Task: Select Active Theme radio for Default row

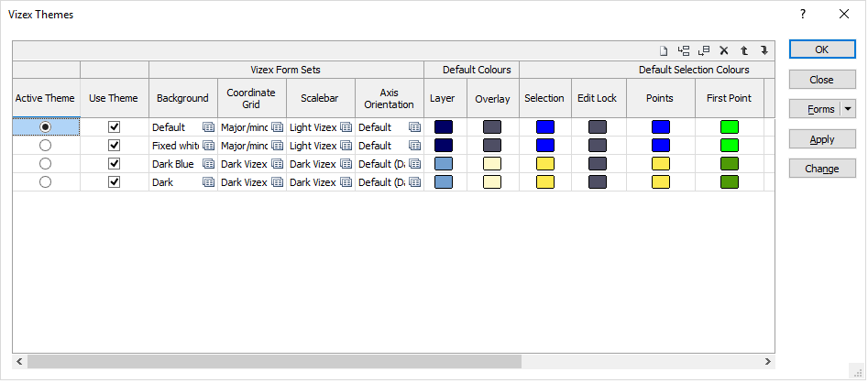Action: pyautogui.click(x=46, y=127)
